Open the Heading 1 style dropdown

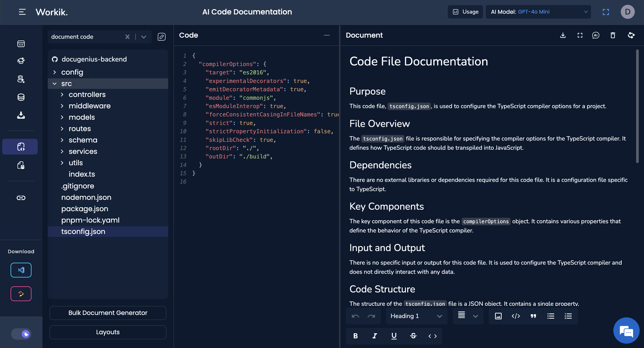[417, 316]
